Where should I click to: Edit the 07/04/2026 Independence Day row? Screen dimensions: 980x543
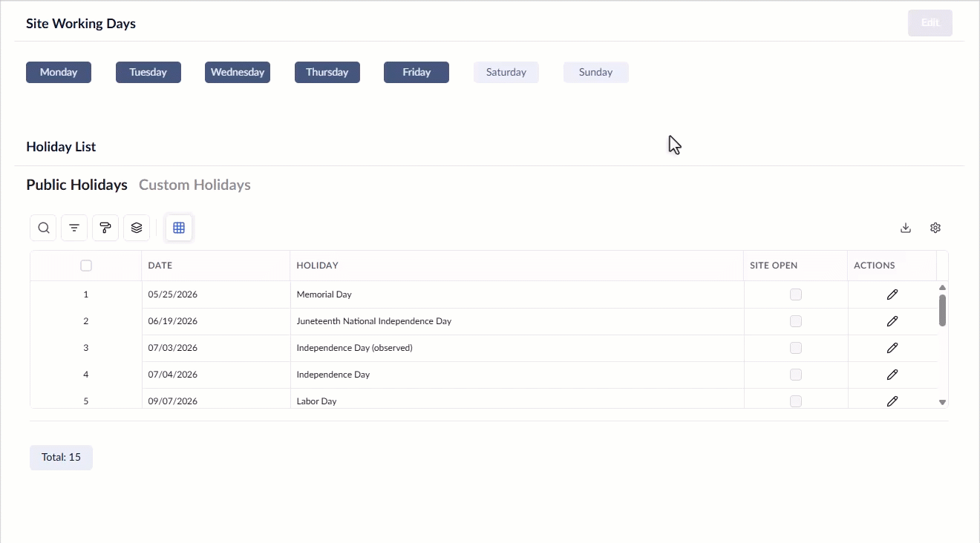coord(892,375)
